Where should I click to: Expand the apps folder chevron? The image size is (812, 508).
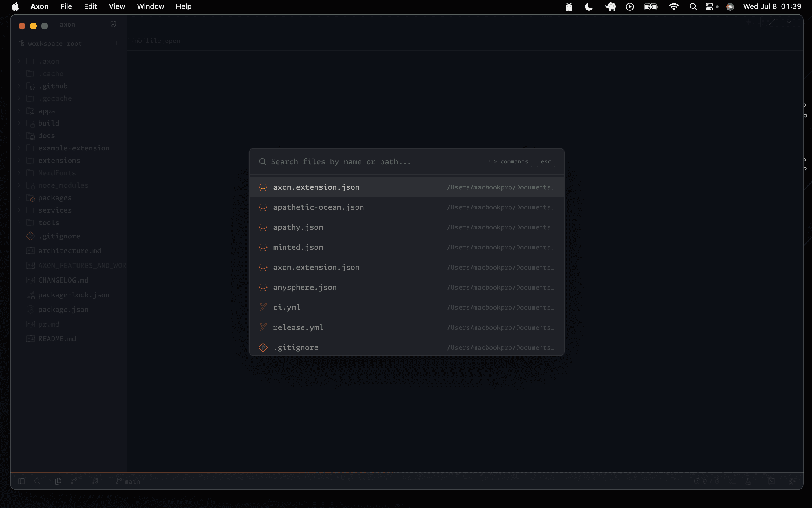(19, 111)
